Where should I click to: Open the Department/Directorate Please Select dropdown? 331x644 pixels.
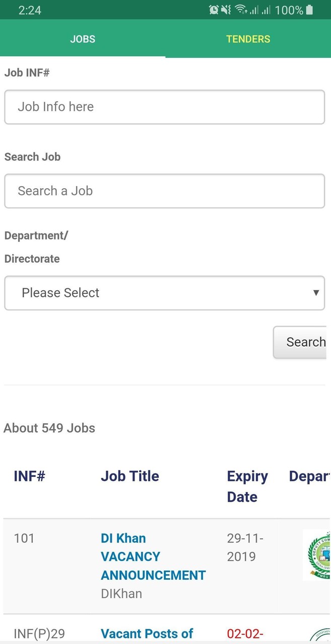pyautogui.click(x=164, y=293)
